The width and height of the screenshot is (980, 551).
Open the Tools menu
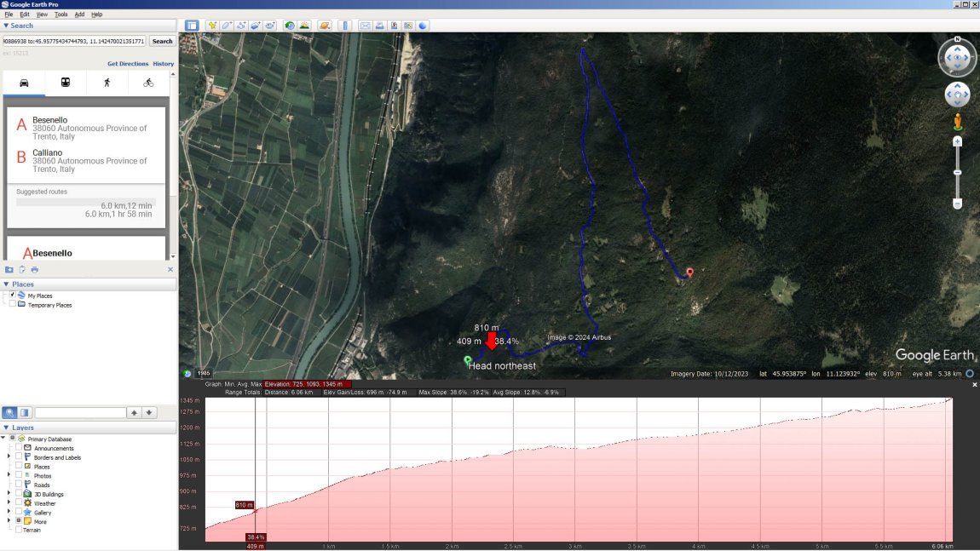[x=61, y=14]
